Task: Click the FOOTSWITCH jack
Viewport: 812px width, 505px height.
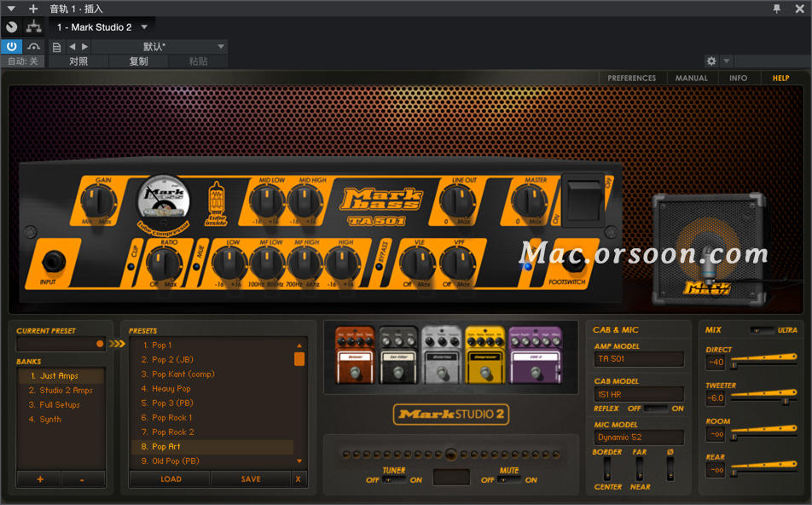Action: click(x=572, y=263)
